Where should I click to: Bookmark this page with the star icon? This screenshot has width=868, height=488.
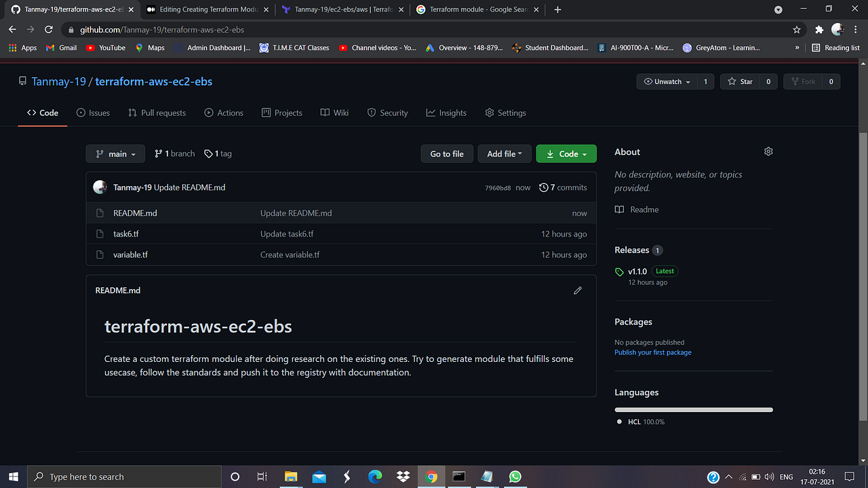click(797, 30)
